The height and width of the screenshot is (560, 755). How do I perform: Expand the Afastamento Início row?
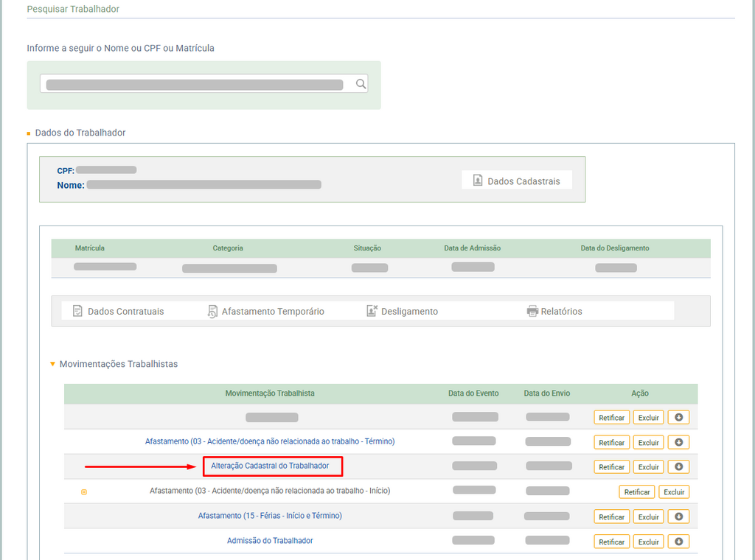(83, 491)
